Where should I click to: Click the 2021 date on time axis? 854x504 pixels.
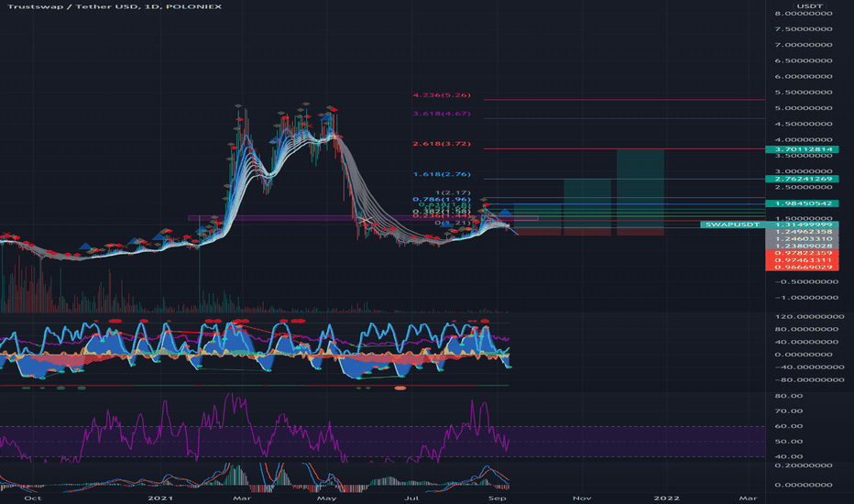coord(160,498)
